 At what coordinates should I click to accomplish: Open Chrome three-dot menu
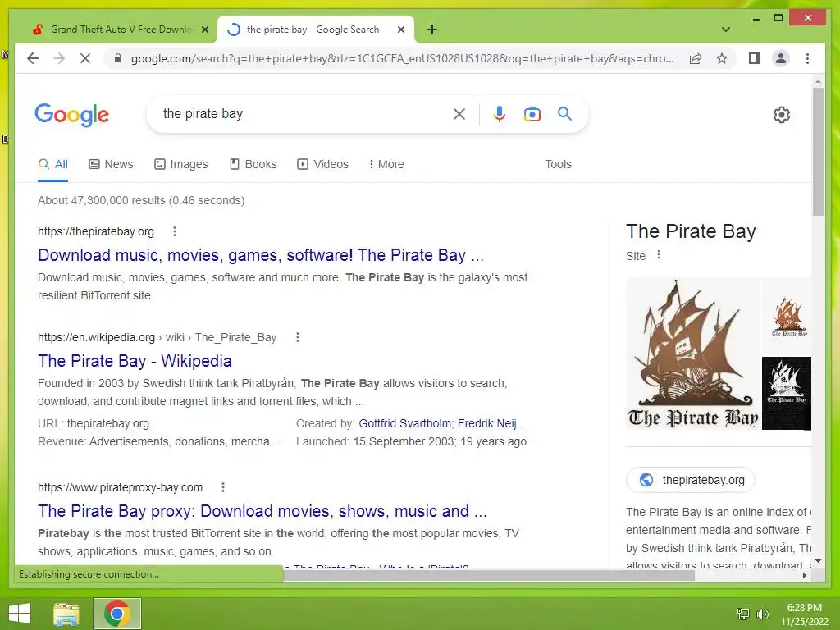[x=807, y=58]
